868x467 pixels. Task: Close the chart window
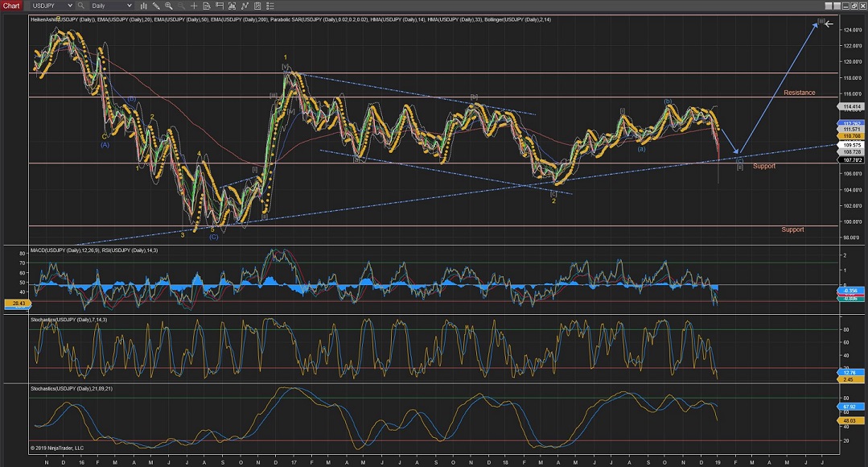(x=862, y=6)
